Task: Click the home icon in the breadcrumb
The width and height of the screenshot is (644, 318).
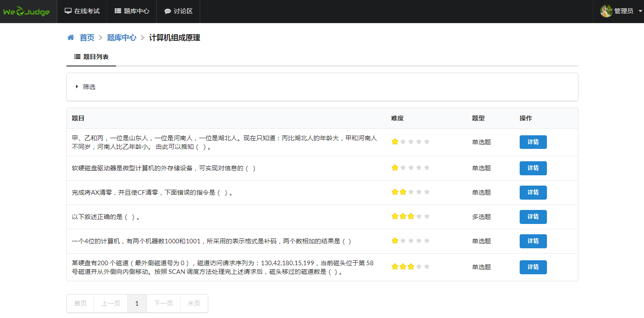Action: tap(71, 38)
